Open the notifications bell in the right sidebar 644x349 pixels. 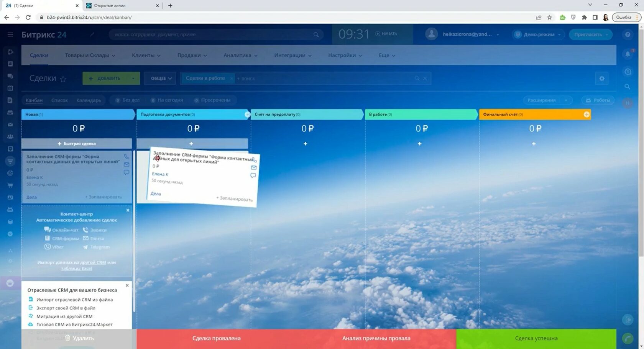point(628,54)
